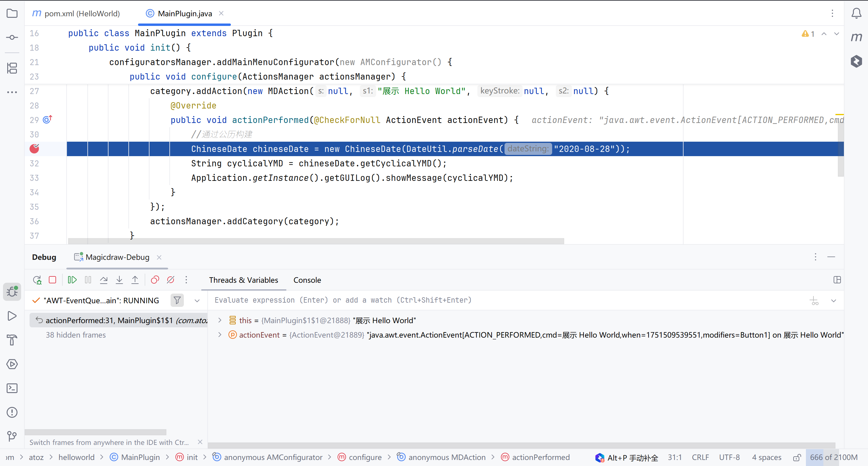Click the memory indicator 666 of 2100M
The width and height of the screenshot is (868, 466).
[833, 457]
